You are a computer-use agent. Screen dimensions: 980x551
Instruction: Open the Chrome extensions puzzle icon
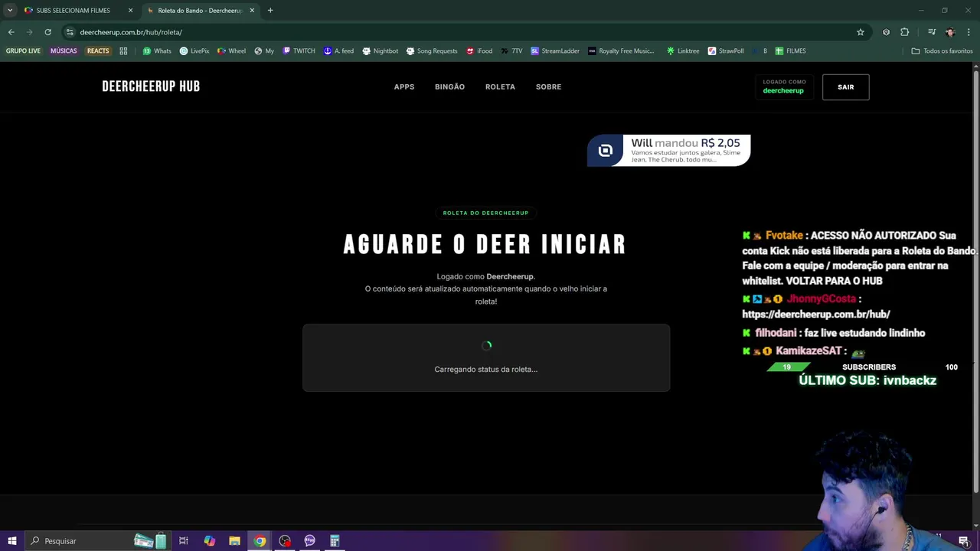point(905,32)
